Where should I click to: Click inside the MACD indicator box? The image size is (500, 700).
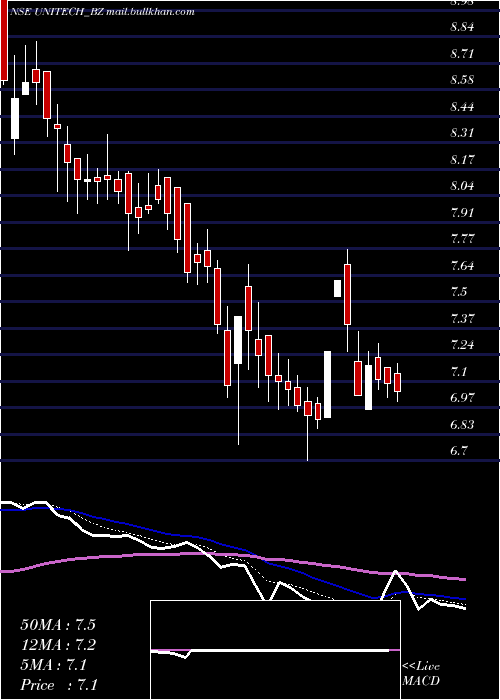tap(275, 650)
